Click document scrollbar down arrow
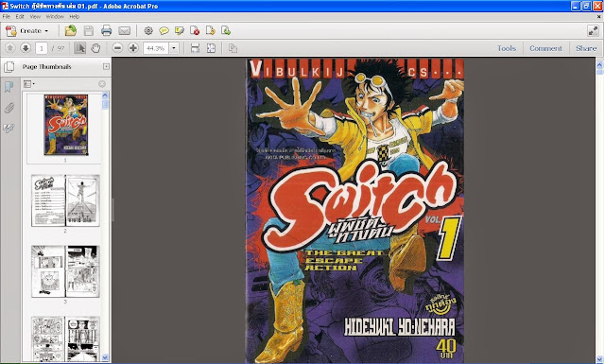Image resolution: width=605 pixels, height=364 pixels. pyautogui.click(x=599, y=359)
